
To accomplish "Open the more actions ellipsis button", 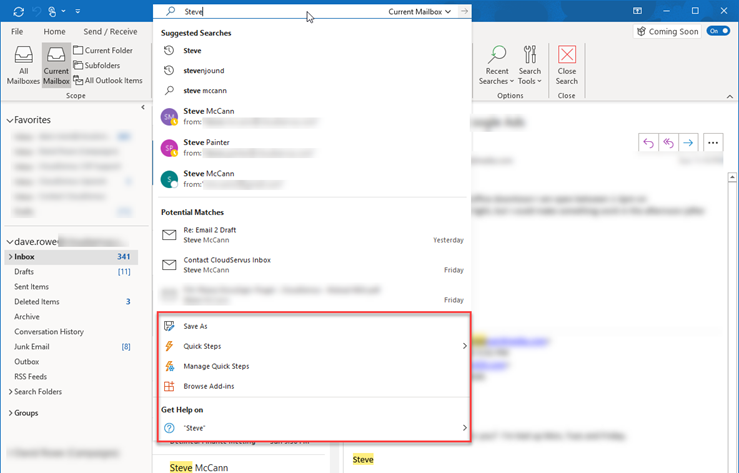I will (x=713, y=143).
